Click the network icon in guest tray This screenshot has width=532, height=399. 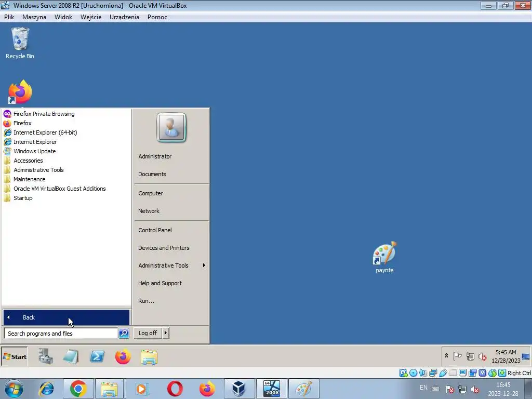(x=470, y=356)
